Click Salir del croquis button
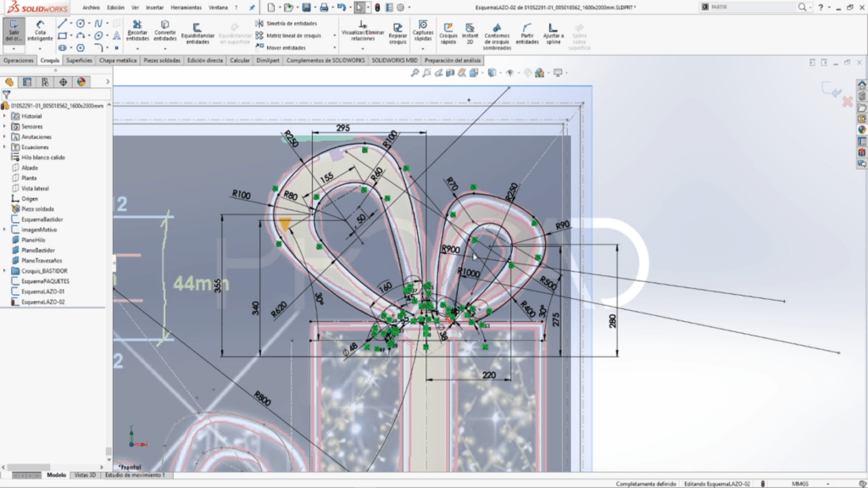 [14, 30]
